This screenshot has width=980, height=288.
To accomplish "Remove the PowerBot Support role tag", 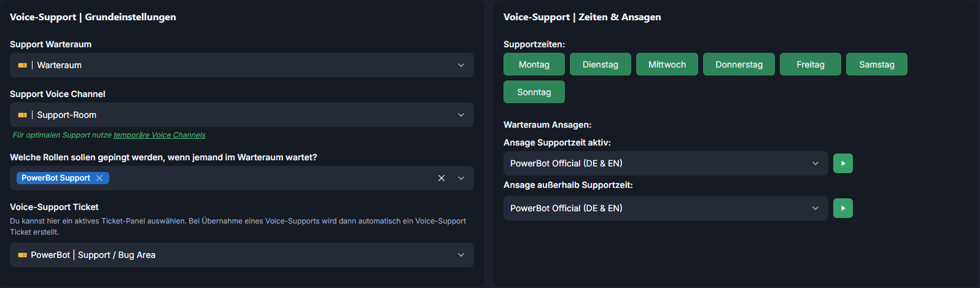I will click(99, 178).
